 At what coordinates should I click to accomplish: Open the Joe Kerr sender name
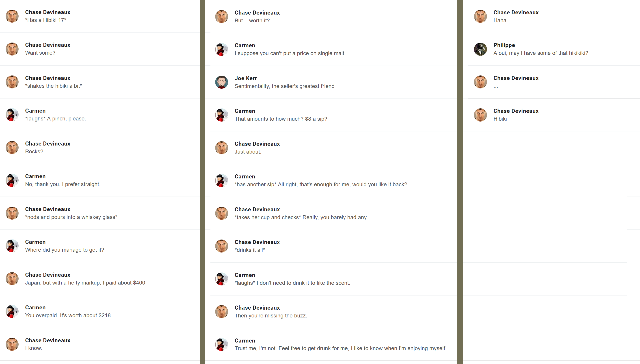click(245, 78)
